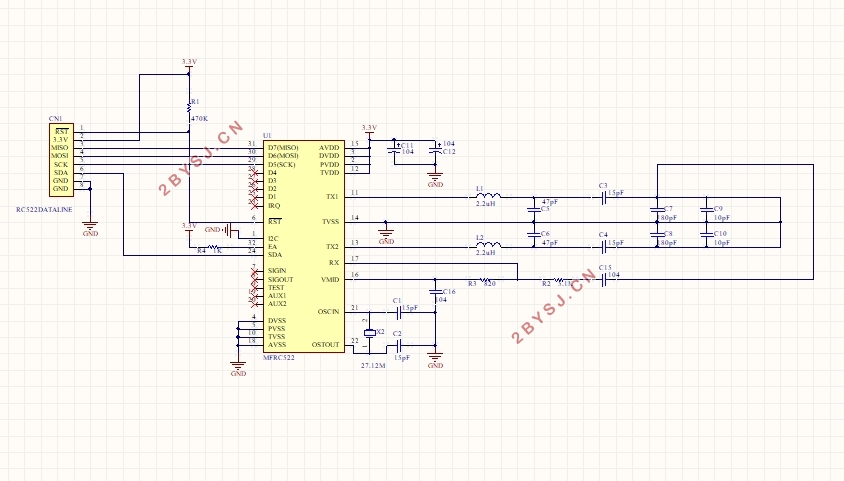Click capacitor C3 symbol
The width and height of the screenshot is (844, 481).
604,197
